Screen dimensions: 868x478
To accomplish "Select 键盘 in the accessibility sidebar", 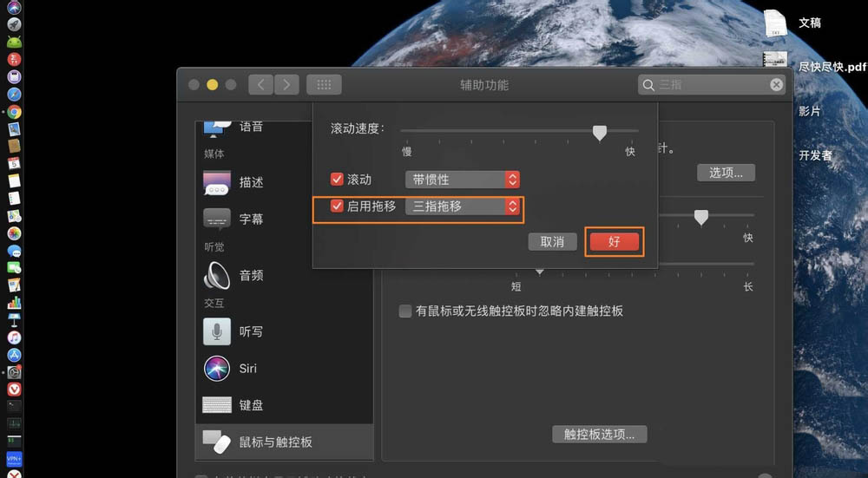I will [x=285, y=405].
